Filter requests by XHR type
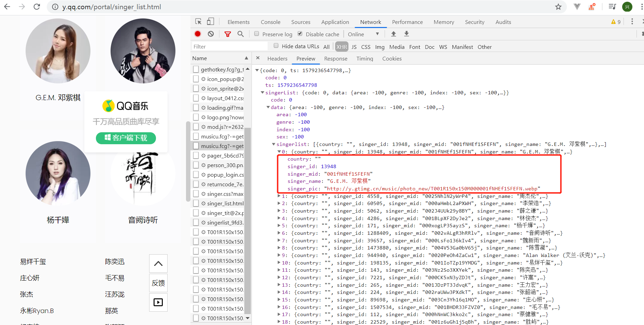This screenshot has width=644, height=325. (342, 47)
